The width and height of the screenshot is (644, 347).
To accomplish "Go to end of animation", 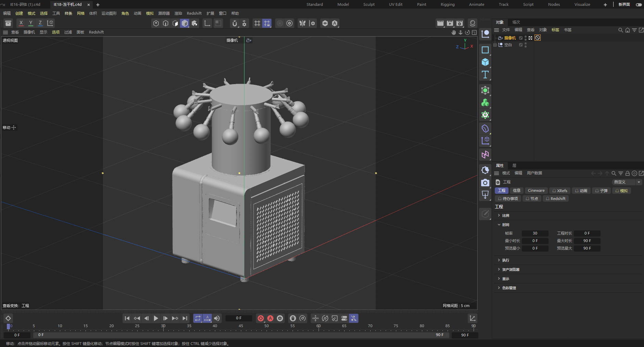I will click(185, 318).
